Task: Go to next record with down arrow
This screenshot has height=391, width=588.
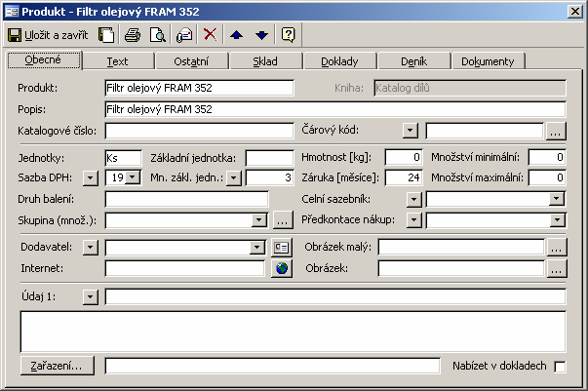Action: [261, 35]
